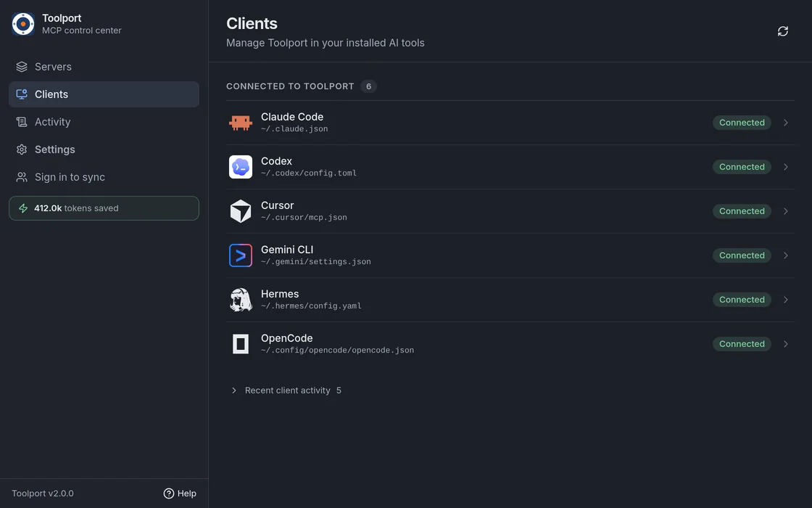Click Connected badge for Cursor

(742, 211)
